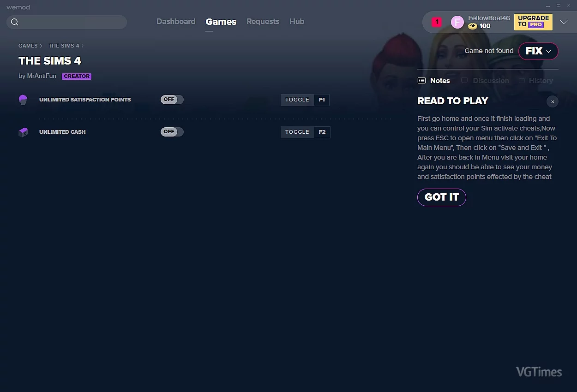
Task: Toggle Unlimited Satisfaction Points switch on
Action: 172,100
